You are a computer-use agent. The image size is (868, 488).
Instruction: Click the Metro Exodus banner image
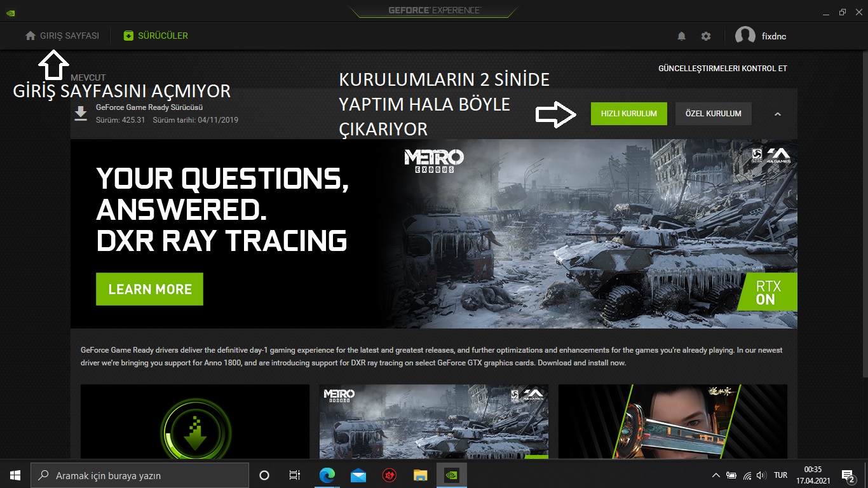pos(434,234)
